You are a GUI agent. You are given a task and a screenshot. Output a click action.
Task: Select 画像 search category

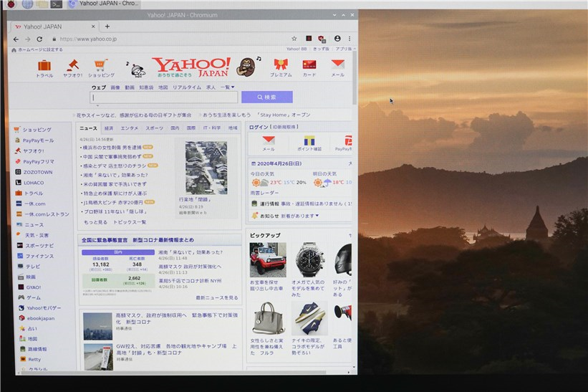coord(115,87)
